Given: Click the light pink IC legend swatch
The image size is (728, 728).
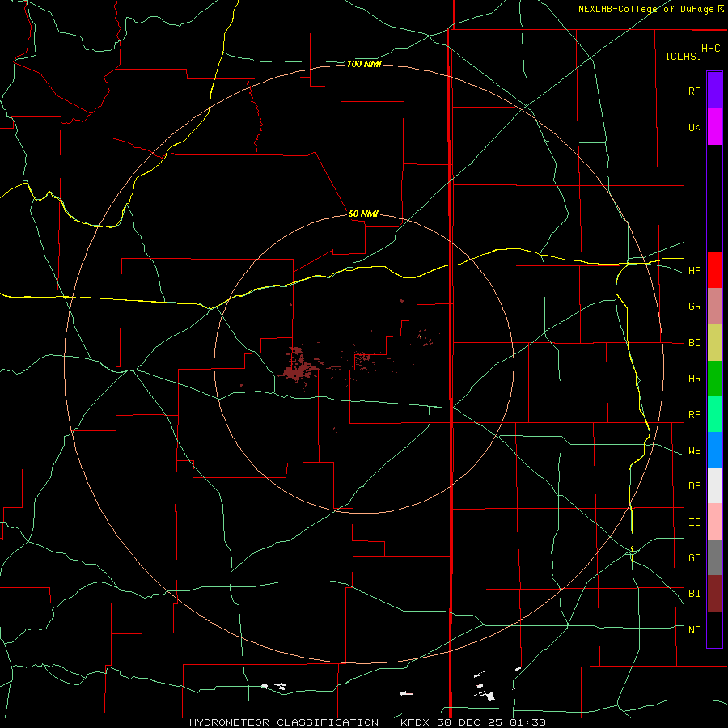Looking at the screenshot, I should (x=714, y=522).
